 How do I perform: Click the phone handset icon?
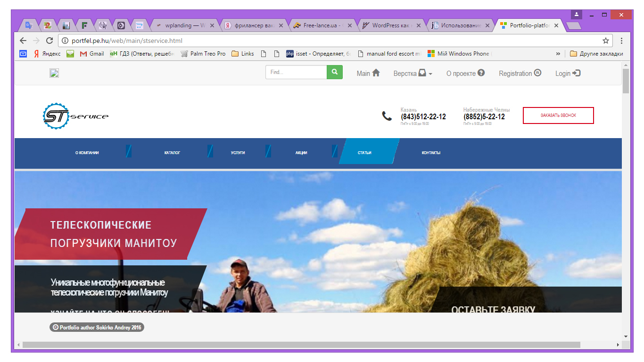click(x=387, y=116)
